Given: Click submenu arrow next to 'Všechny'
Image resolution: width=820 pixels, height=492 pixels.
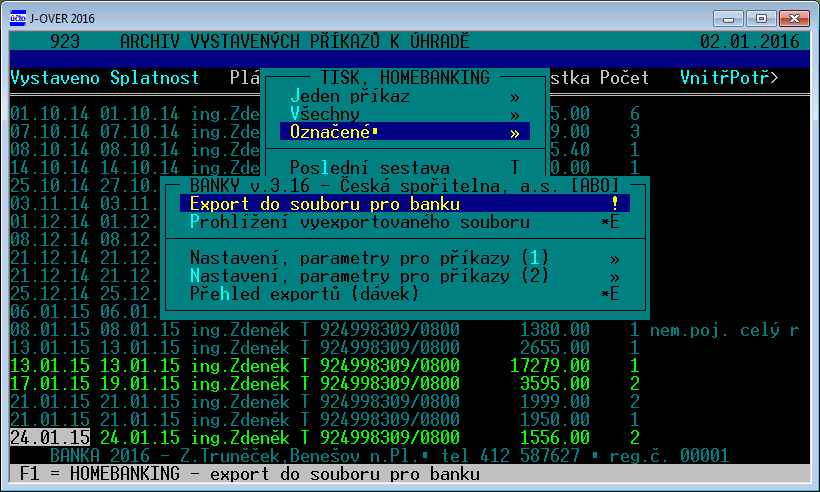Looking at the screenshot, I should (515, 115).
